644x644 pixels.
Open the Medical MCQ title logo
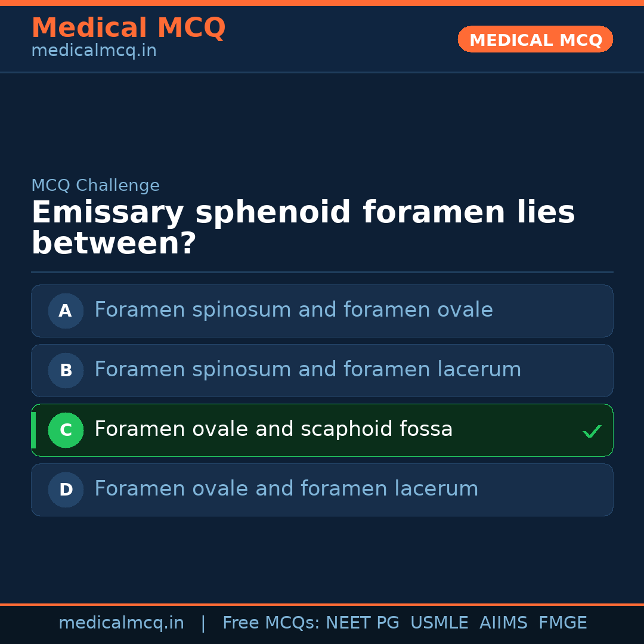128,28
